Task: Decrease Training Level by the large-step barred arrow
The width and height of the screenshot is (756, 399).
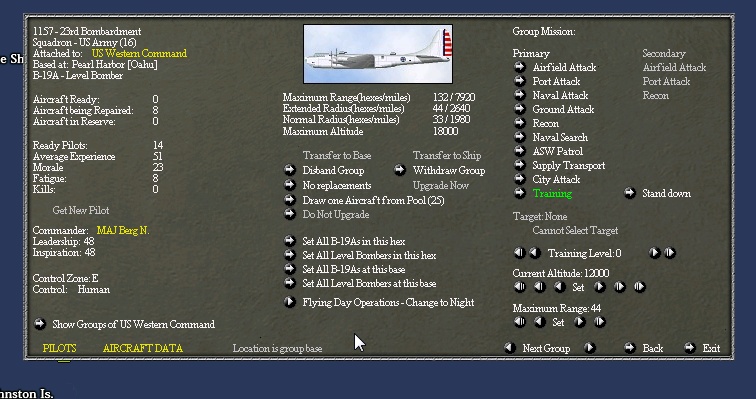Action: tap(519, 253)
